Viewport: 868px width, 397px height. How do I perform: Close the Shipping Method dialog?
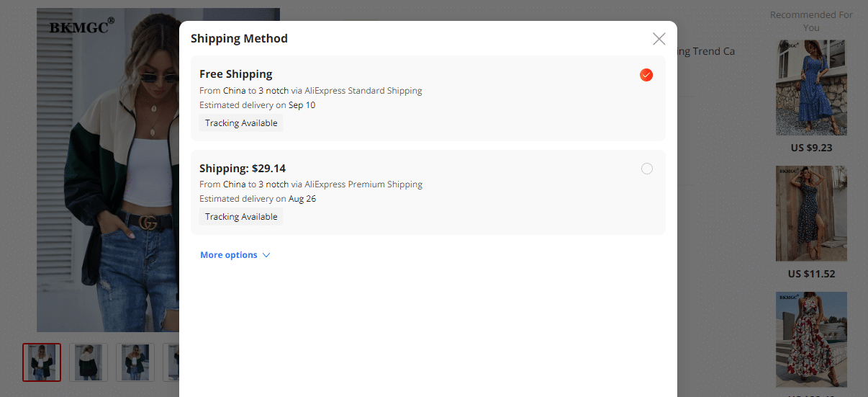coord(659,39)
